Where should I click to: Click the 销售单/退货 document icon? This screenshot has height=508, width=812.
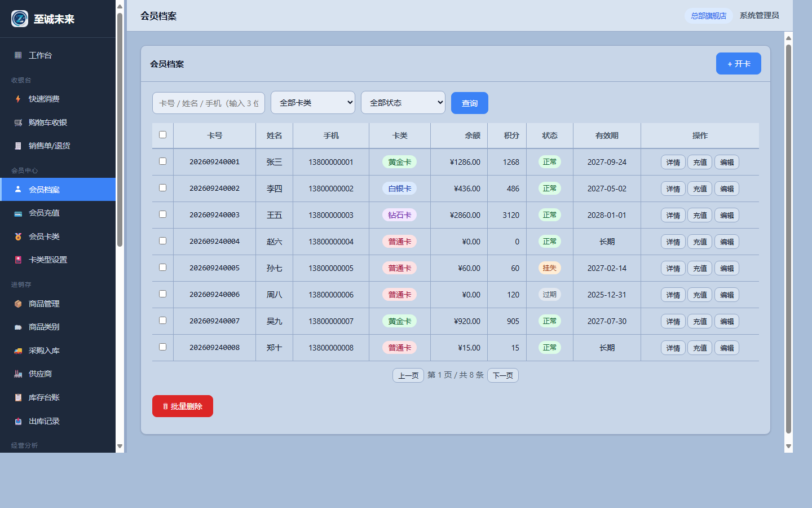(18, 146)
